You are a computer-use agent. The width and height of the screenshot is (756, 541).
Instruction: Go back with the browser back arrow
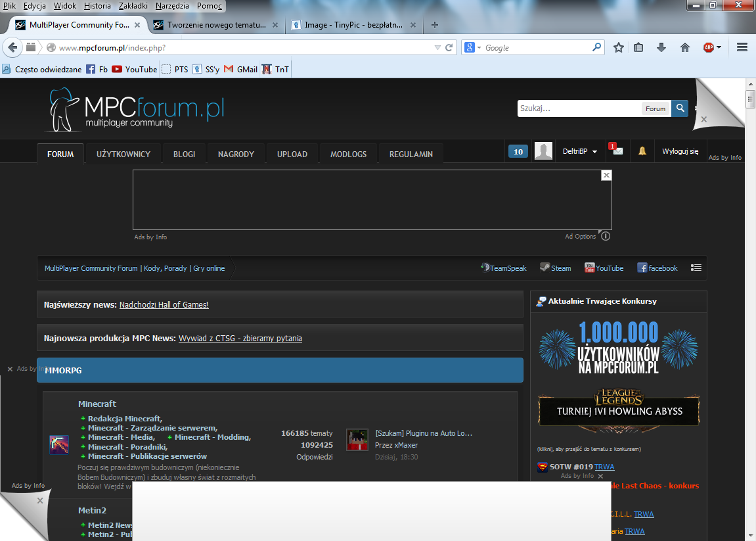click(x=12, y=47)
